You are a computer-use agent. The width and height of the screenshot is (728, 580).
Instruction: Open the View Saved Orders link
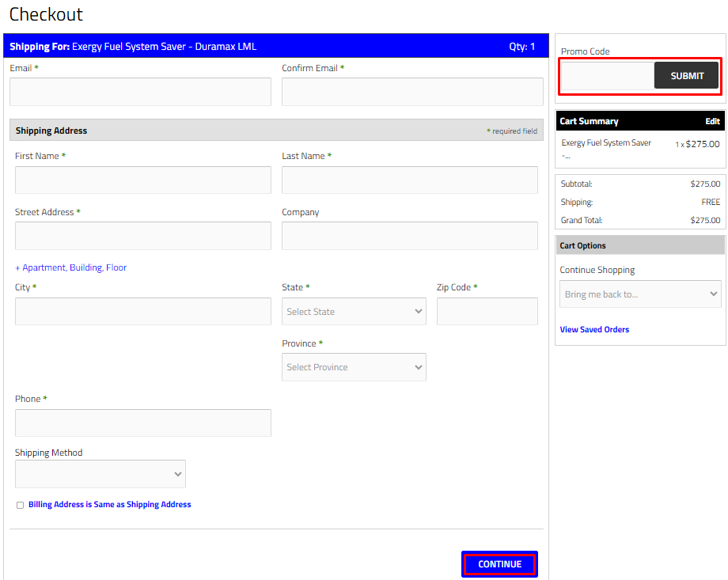pos(594,329)
